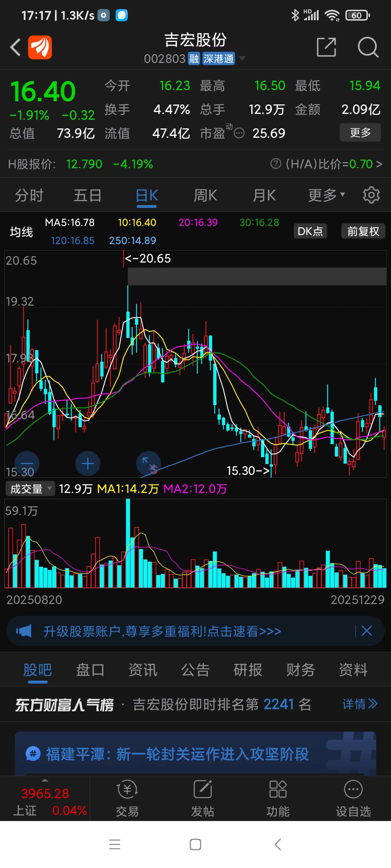Zoom in chart with plus circle
Screen dimensions: 391x868
(x=88, y=464)
